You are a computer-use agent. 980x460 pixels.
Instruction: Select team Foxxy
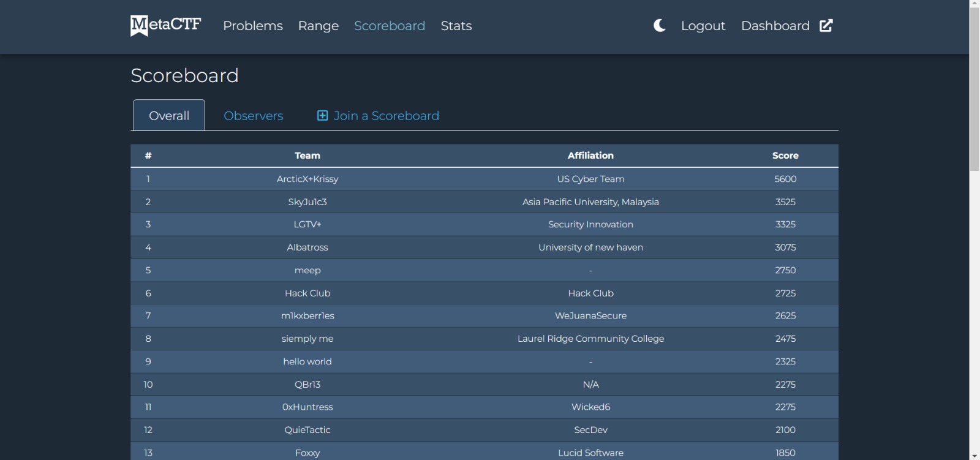coord(307,453)
